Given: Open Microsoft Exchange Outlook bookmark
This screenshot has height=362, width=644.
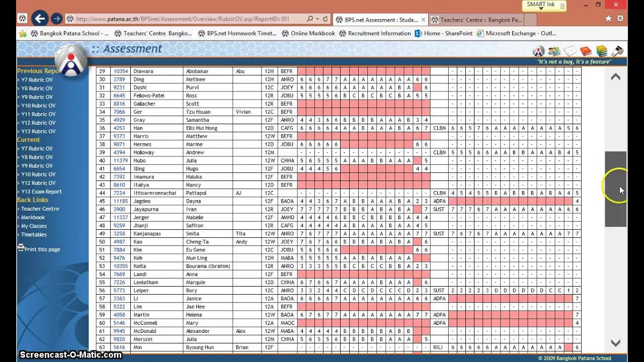Looking at the screenshot, I should (x=516, y=34).
